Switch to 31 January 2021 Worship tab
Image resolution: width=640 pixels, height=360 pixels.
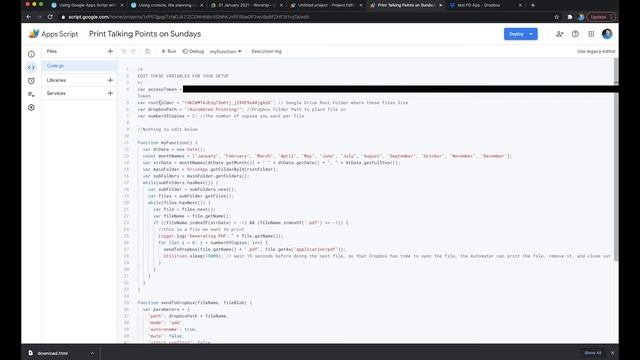[x=246, y=5]
